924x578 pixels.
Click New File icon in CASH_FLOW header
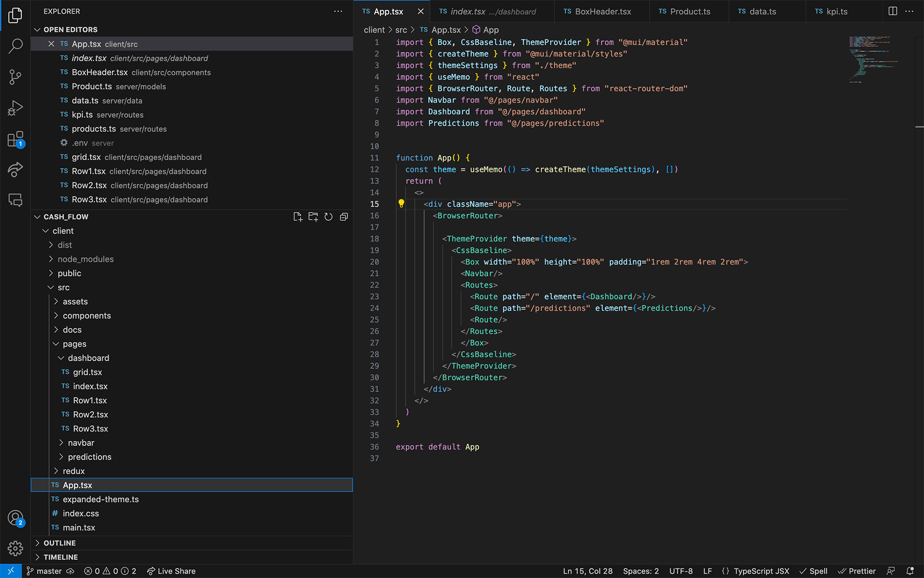pos(298,217)
